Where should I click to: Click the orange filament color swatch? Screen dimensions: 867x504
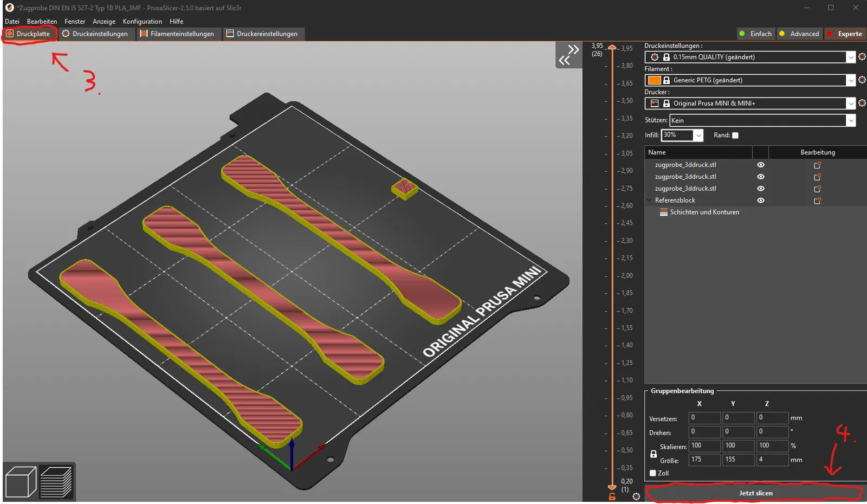655,80
